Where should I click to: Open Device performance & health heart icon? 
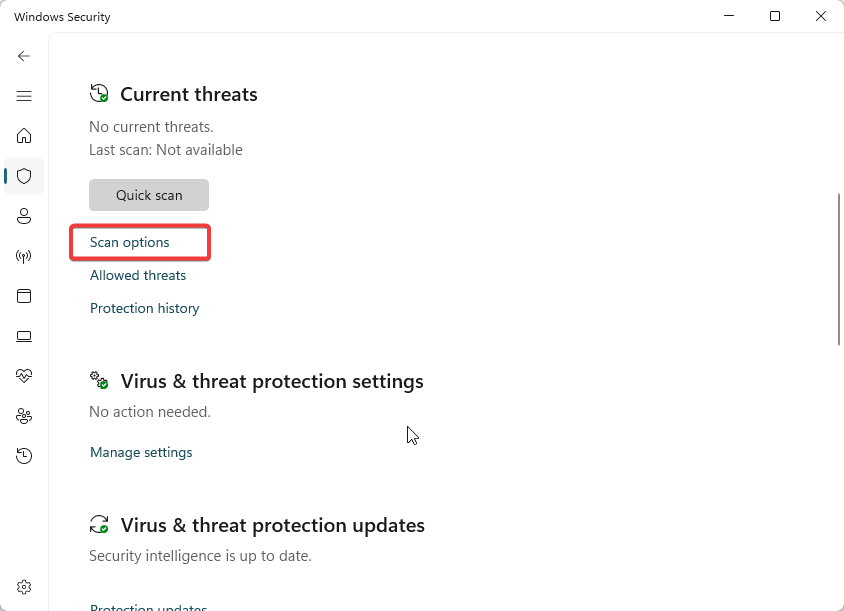click(24, 376)
